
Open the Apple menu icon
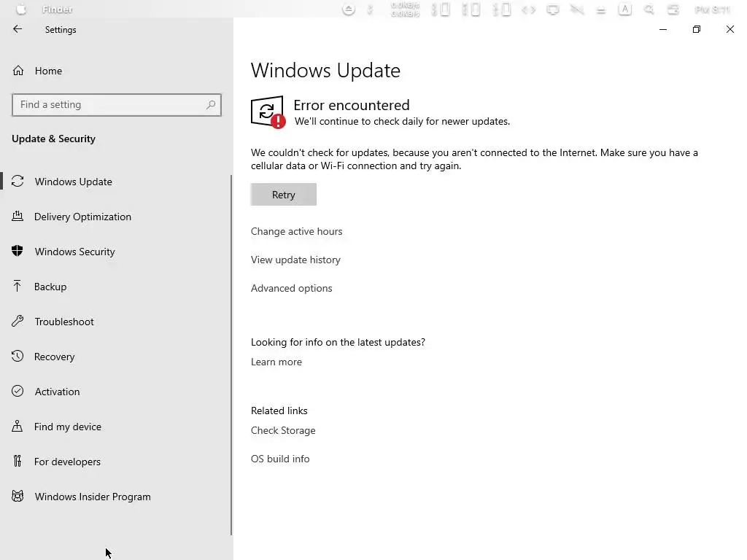click(x=21, y=9)
